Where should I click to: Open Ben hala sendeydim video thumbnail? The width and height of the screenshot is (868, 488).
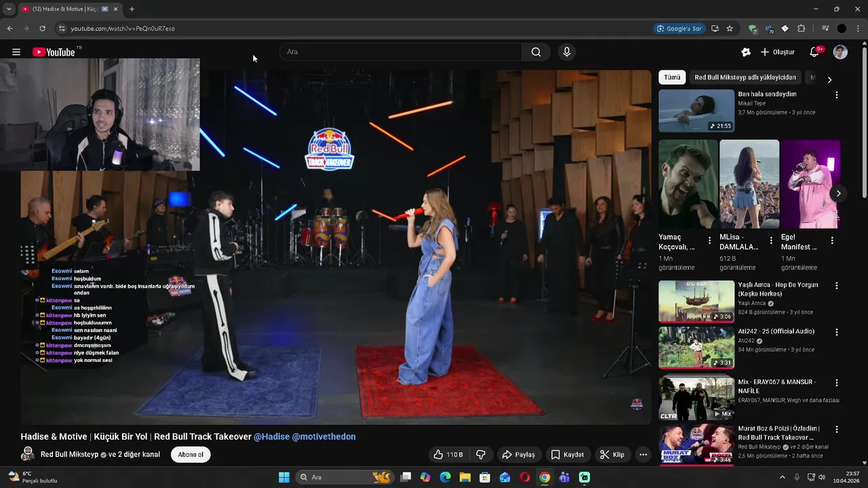pos(696,110)
